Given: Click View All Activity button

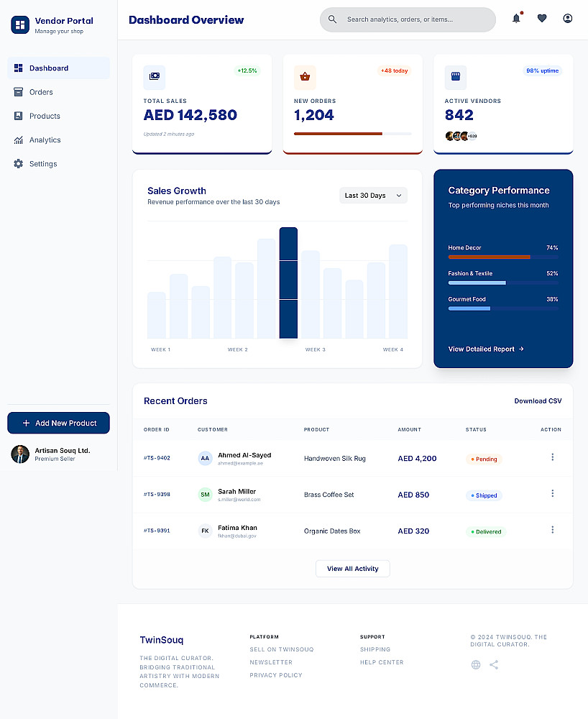Looking at the screenshot, I should coord(352,569).
